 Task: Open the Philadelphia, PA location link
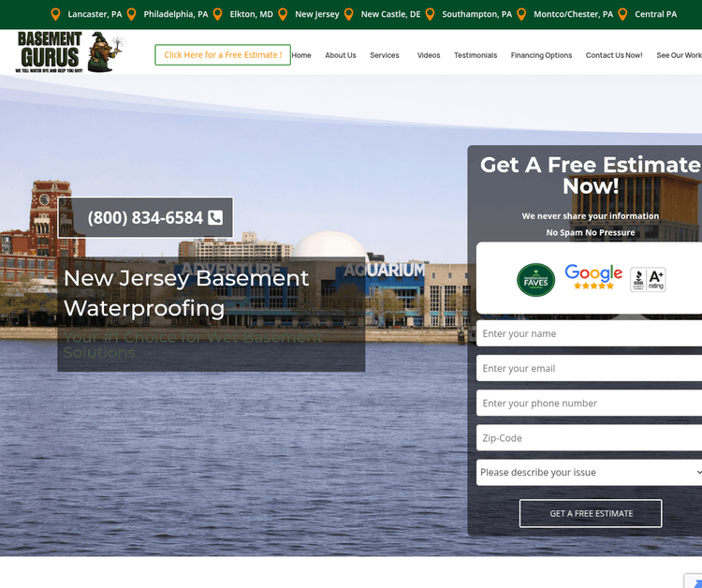pos(176,14)
